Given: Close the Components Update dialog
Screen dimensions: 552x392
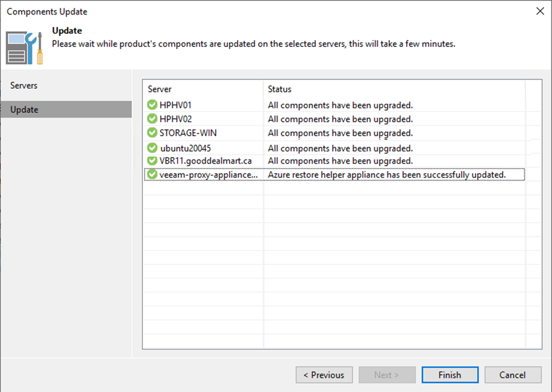Looking at the screenshot, I should 540,11.
